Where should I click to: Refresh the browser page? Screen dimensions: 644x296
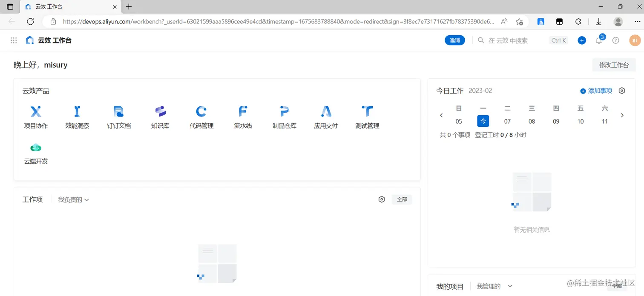[x=30, y=21]
